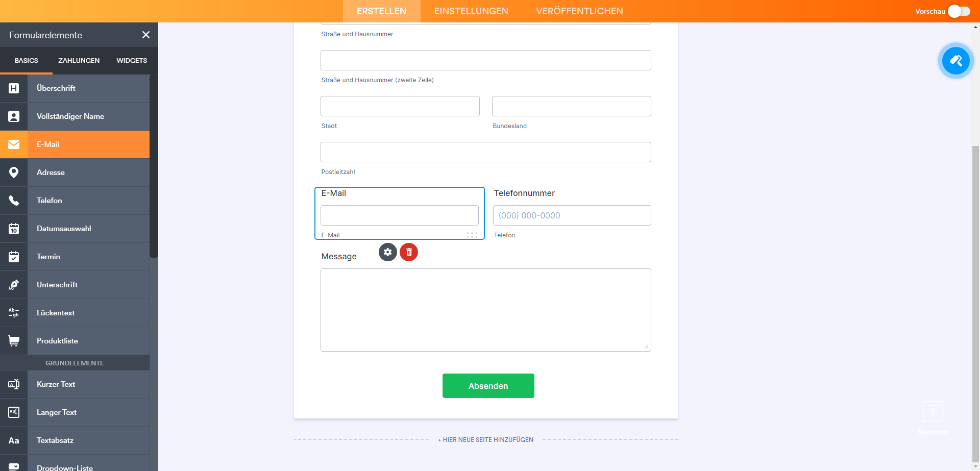Click the Message text area
Viewport: 980px width, 471px height.
(x=485, y=310)
